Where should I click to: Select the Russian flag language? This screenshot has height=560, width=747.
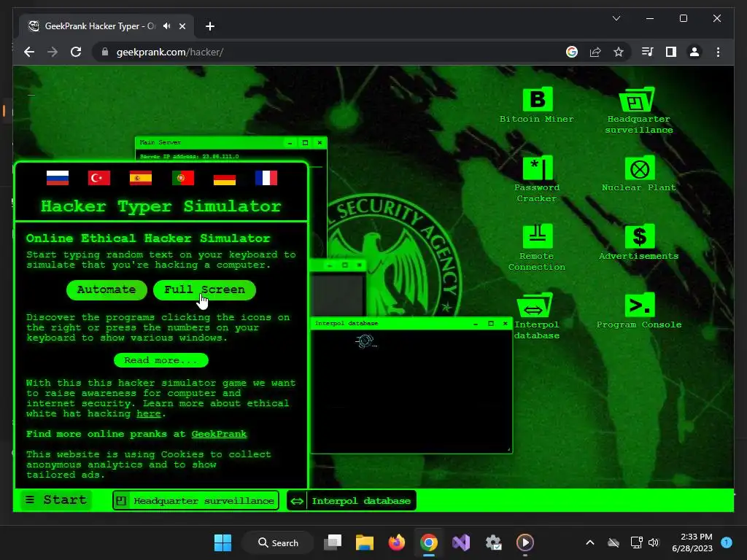point(58,178)
